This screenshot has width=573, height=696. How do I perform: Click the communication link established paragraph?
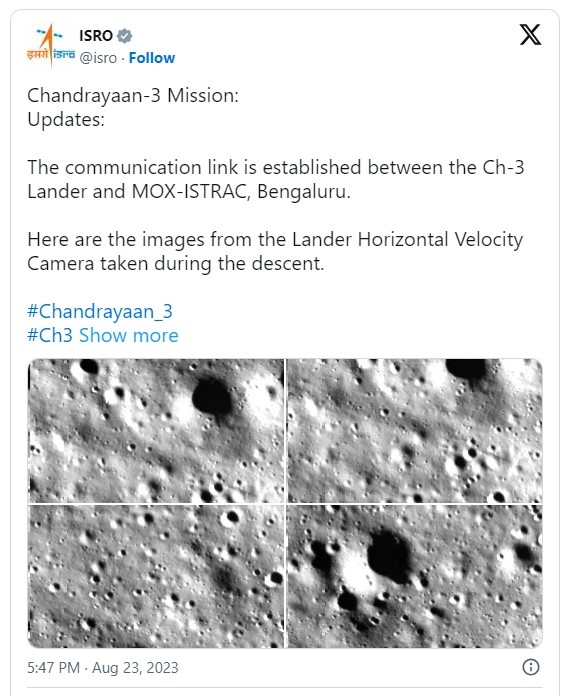click(x=276, y=179)
